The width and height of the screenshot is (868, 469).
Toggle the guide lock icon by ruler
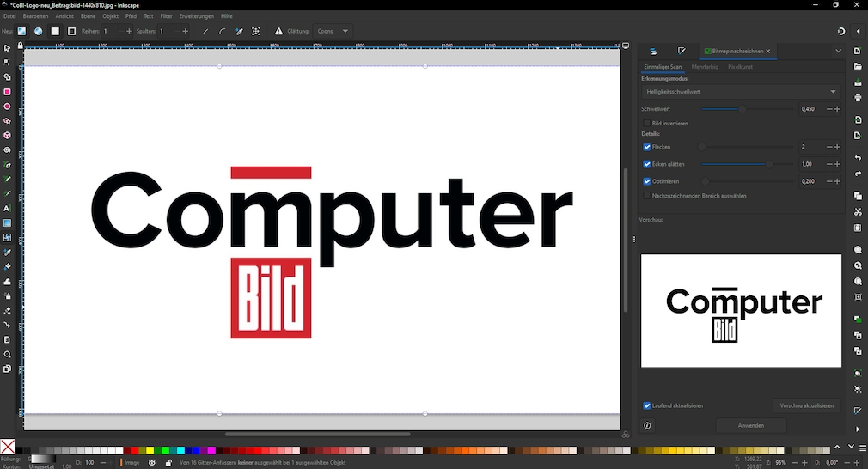[21, 46]
